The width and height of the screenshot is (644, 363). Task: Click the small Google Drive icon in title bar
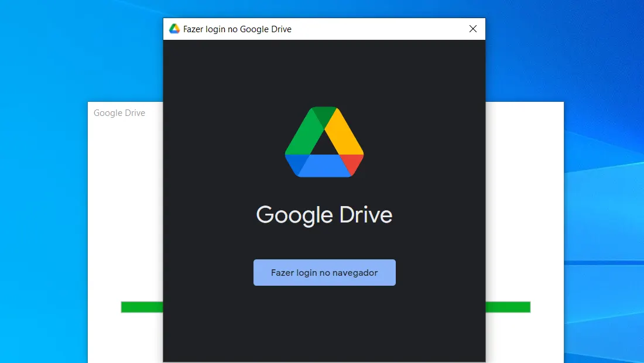pos(174,29)
